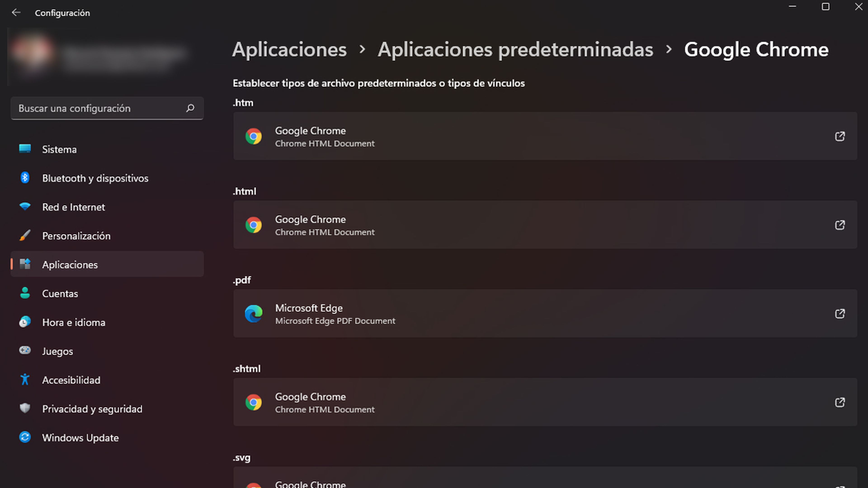Click the Hora e idioma clock icon
Viewport: 868px width, 488px height.
pos(25,322)
